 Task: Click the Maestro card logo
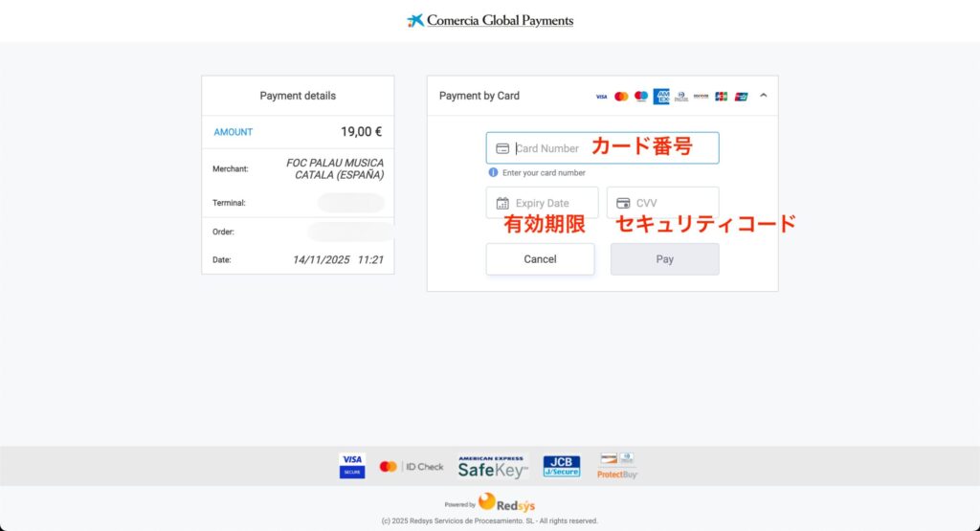click(641, 97)
